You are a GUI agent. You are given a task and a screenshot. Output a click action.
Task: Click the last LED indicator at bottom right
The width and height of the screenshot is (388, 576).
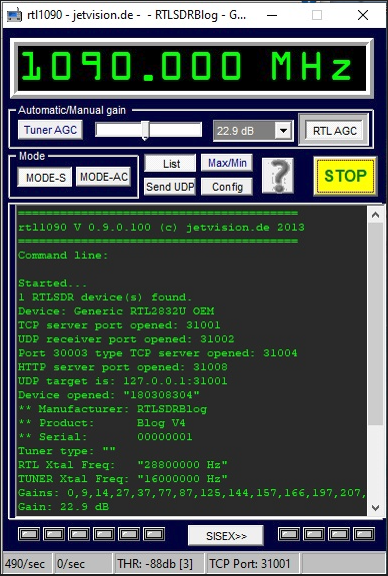(364, 534)
